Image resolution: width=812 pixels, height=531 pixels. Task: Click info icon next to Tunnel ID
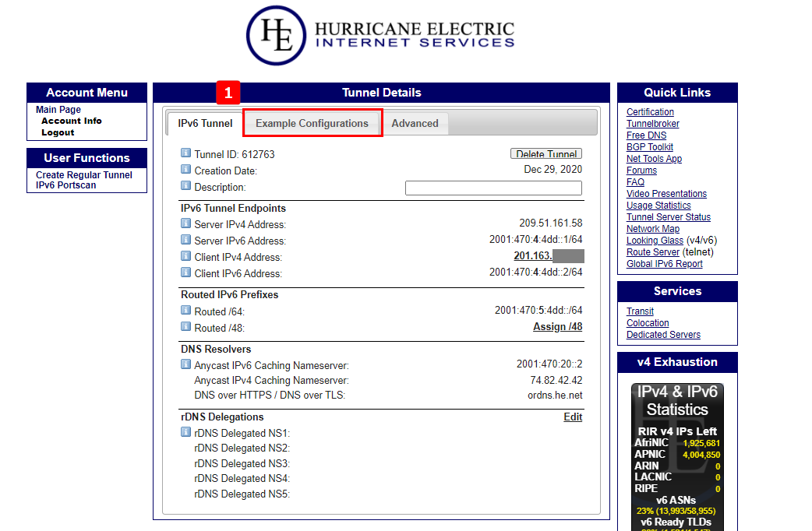tap(185, 153)
